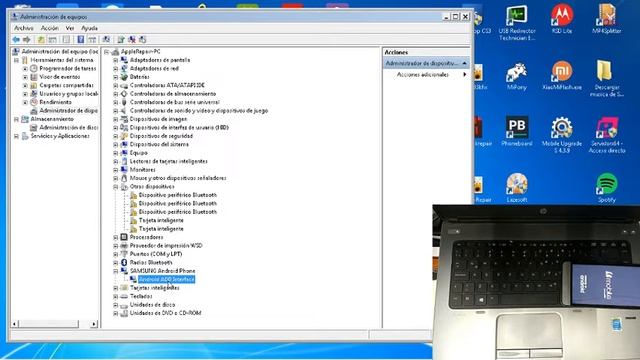
Task: Click the Scan for hardware changes icon
Action: [x=106, y=40]
